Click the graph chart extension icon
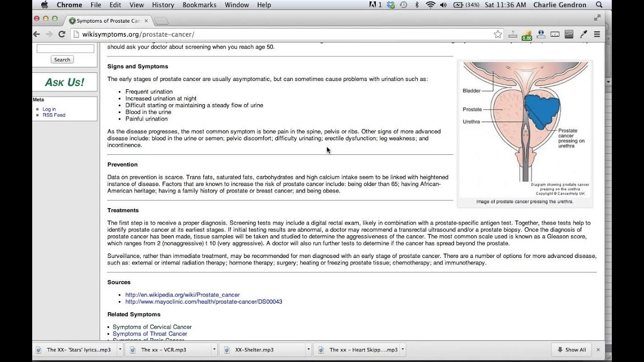The width and height of the screenshot is (644, 362). (569, 34)
